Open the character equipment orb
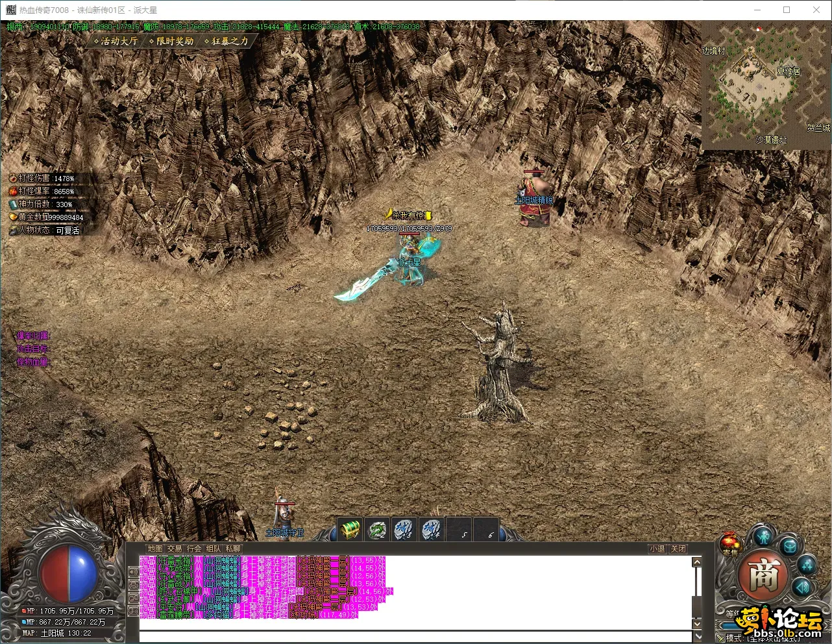Image resolution: width=832 pixels, height=644 pixels. pos(763,537)
